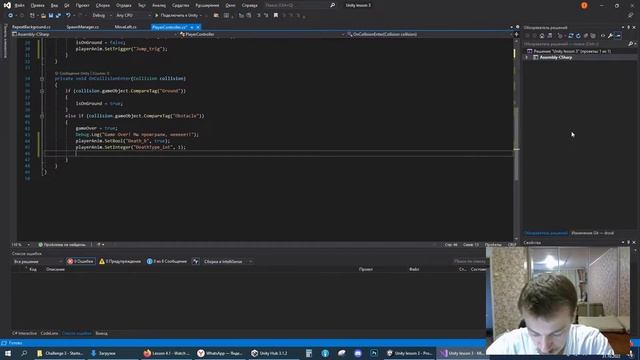This screenshot has height=360, width=640.
Task: Click the clear filter icon in error list
Action: [x=196, y=262]
